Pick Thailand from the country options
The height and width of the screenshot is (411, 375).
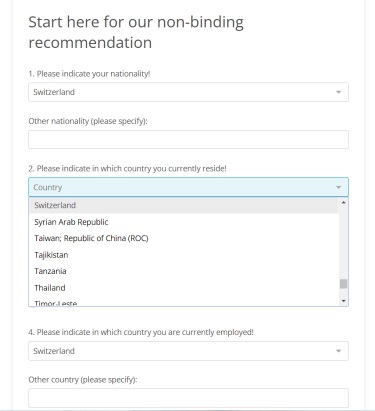(184, 288)
